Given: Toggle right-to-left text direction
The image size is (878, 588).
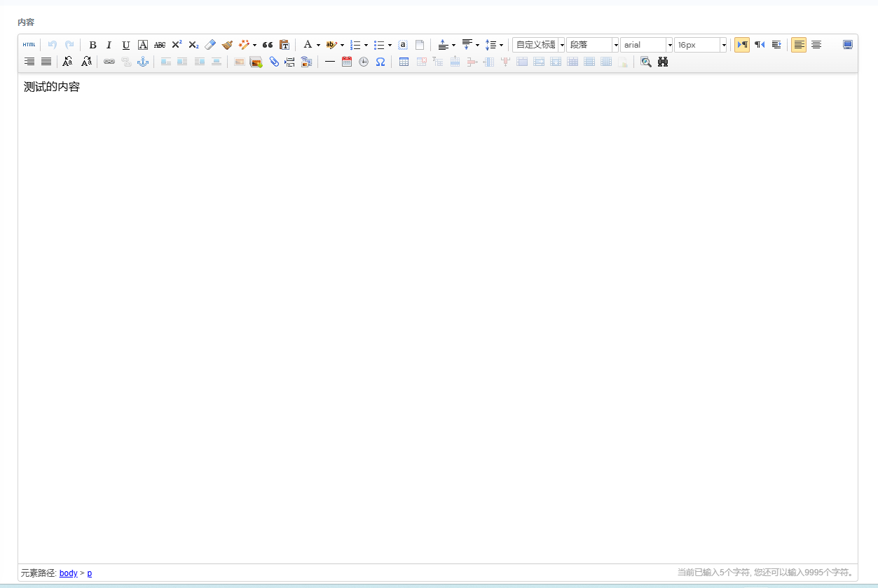Looking at the screenshot, I should pos(760,45).
